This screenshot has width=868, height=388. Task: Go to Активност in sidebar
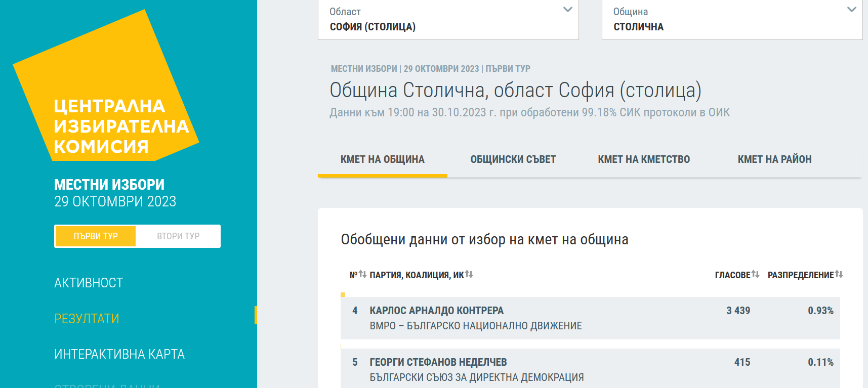89,283
